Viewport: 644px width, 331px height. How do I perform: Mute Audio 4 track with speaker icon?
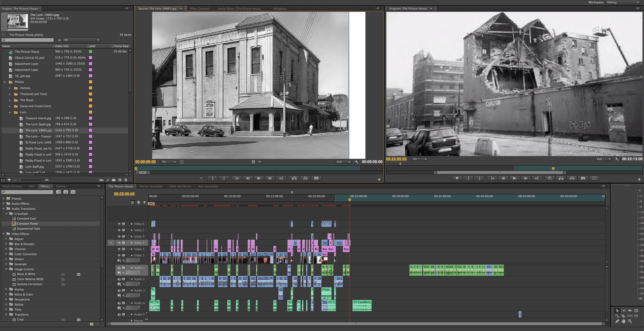tap(119, 303)
